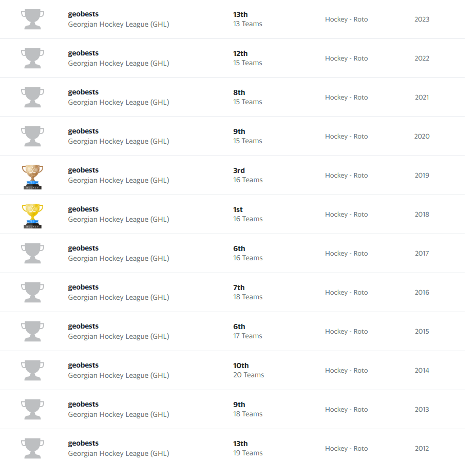Click the gray trophy in the 2023 row
The width and height of the screenshot is (476, 461).
pyautogui.click(x=32, y=20)
